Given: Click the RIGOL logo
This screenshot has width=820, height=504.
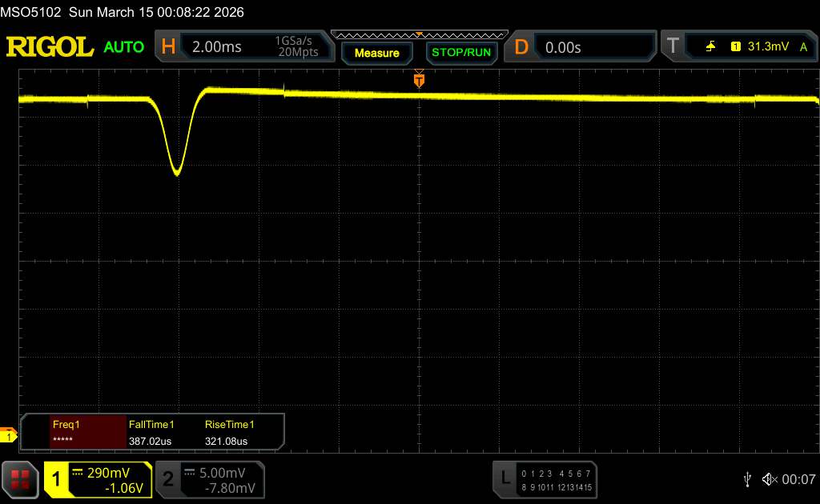Looking at the screenshot, I should (50, 47).
